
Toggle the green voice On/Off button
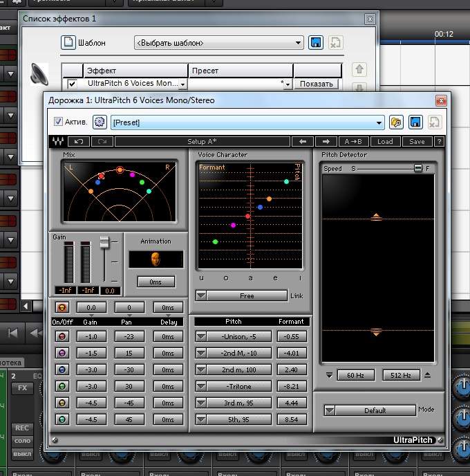click(62, 386)
